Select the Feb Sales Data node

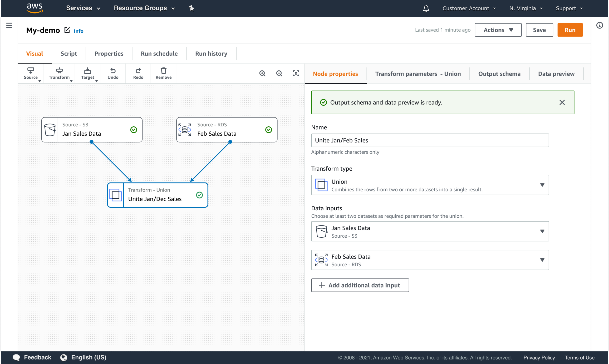pos(226,130)
